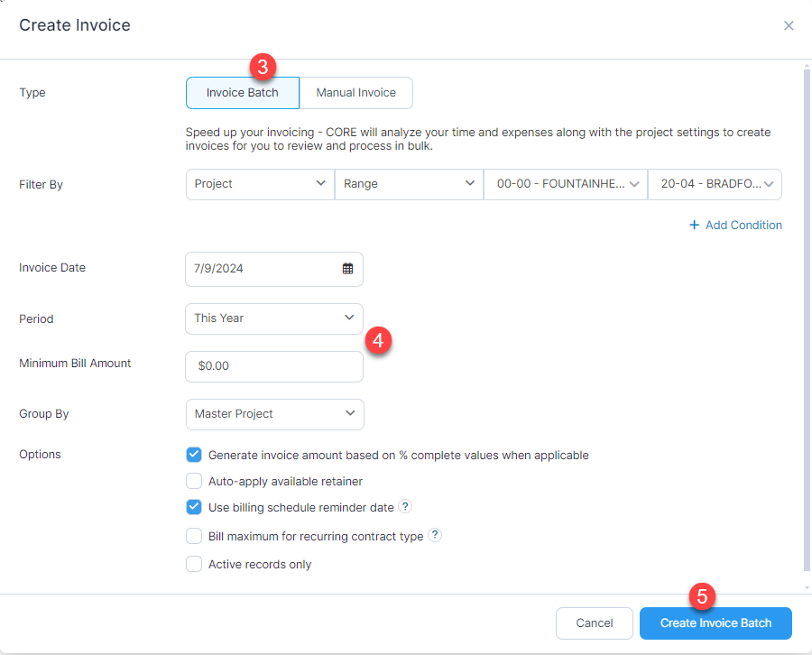Click the Create Invoice Batch button
The image size is (812, 655).
pos(715,623)
